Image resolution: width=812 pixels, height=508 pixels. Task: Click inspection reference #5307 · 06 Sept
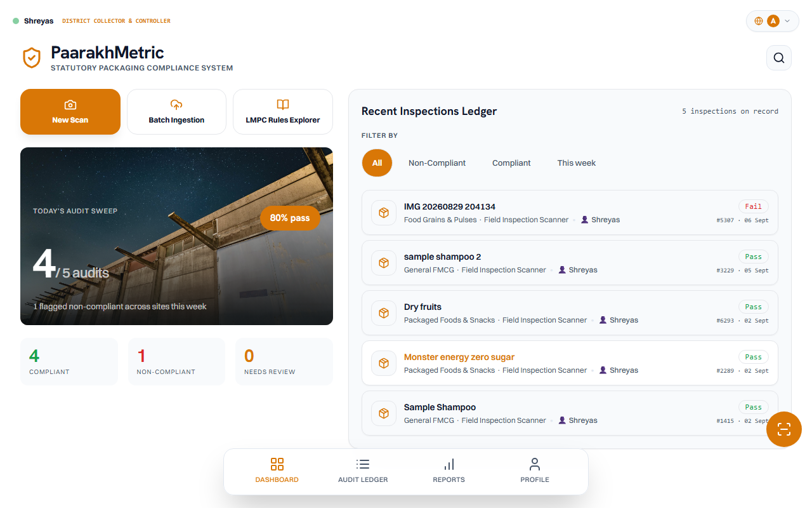click(742, 220)
